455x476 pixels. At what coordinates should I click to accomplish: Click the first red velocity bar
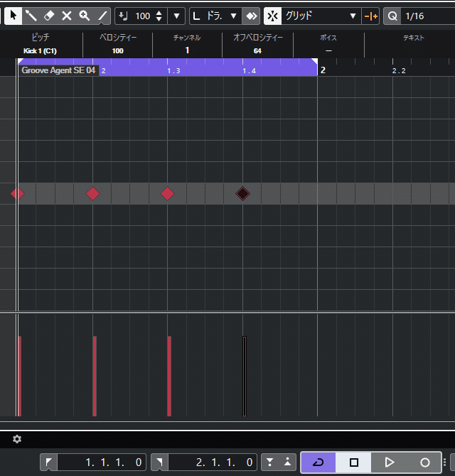pyautogui.click(x=19, y=376)
